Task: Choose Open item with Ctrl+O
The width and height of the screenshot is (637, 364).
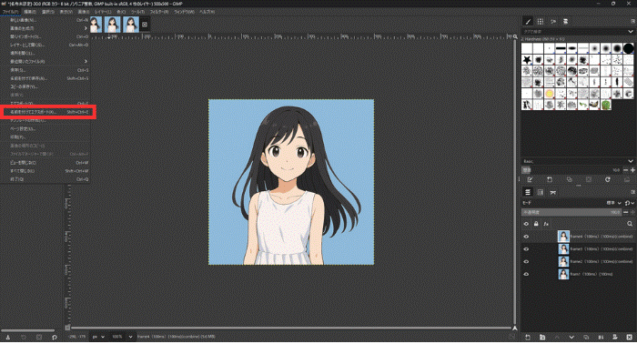Action: pyautogui.click(x=45, y=36)
